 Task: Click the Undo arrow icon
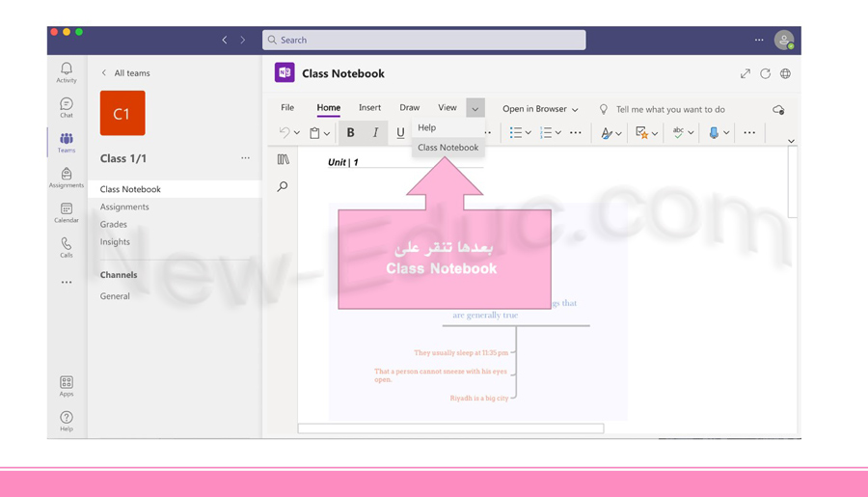[x=285, y=132]
